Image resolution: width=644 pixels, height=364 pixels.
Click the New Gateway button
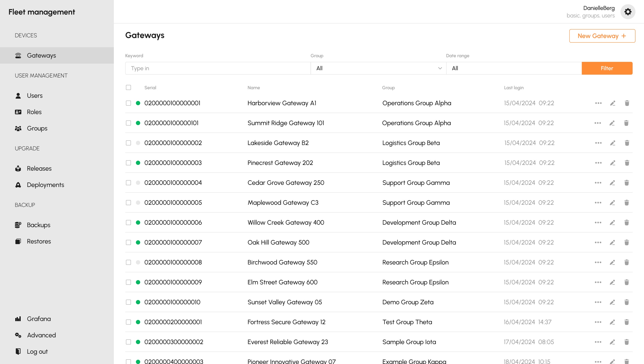(x=602, y=36)
